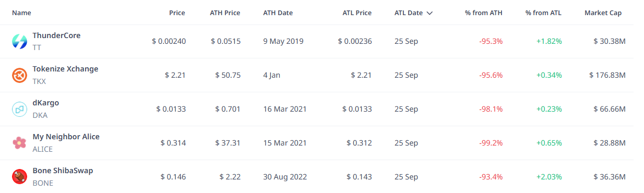Viewport: 644px width, 193px height.
Task: Sort table by ATL Date header
Action: 409,13
